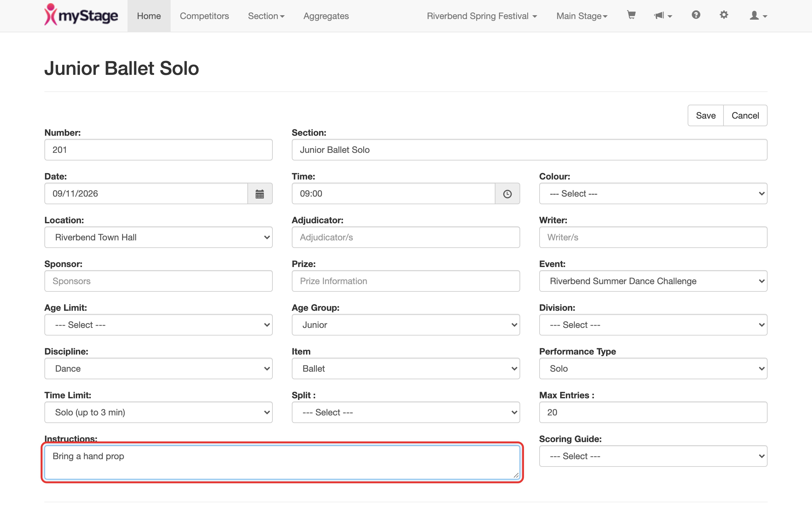
Task: Click the Prize Information field
Action: (406, 281)
